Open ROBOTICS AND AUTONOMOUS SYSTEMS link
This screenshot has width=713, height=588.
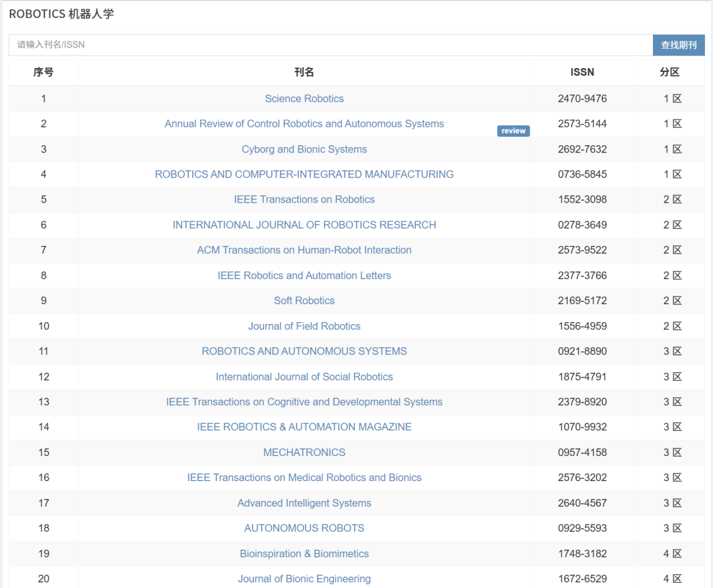(304, 351)
